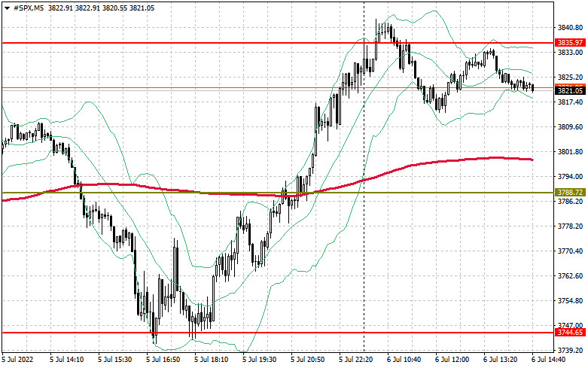
Task: Click the 5 Jul 14:10 time label
Action: (x=67, y=360)
